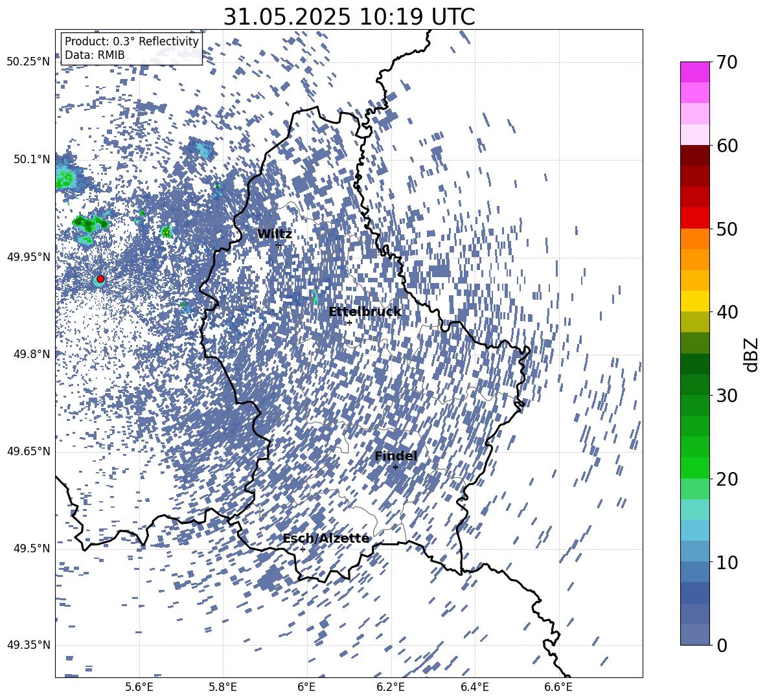Click the dBZ colorbar axis label

752,354
